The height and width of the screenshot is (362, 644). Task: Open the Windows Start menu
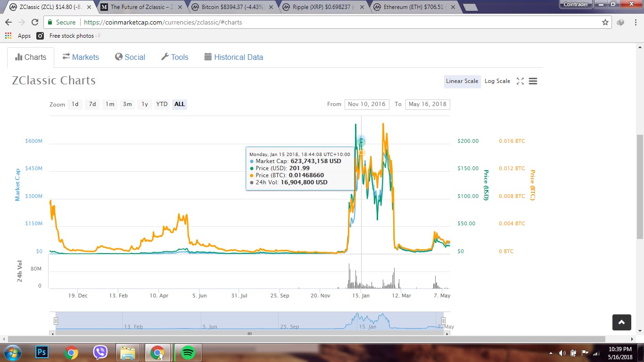[x=12, y=353]
